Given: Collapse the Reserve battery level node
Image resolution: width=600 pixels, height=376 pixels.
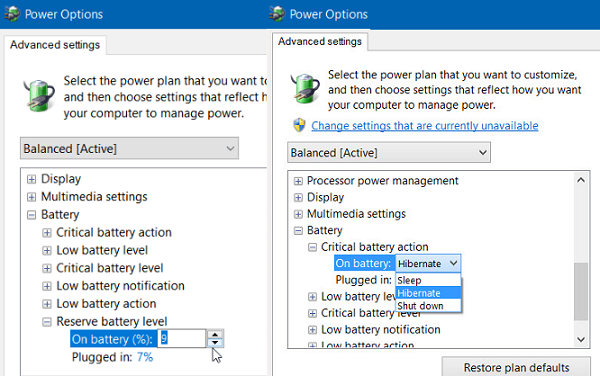Looking at the screenshot, I should (x=47, y=322).
